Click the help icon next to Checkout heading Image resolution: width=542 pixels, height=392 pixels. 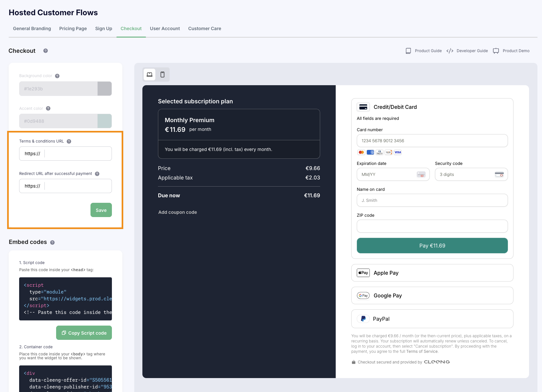click(46, 51)
